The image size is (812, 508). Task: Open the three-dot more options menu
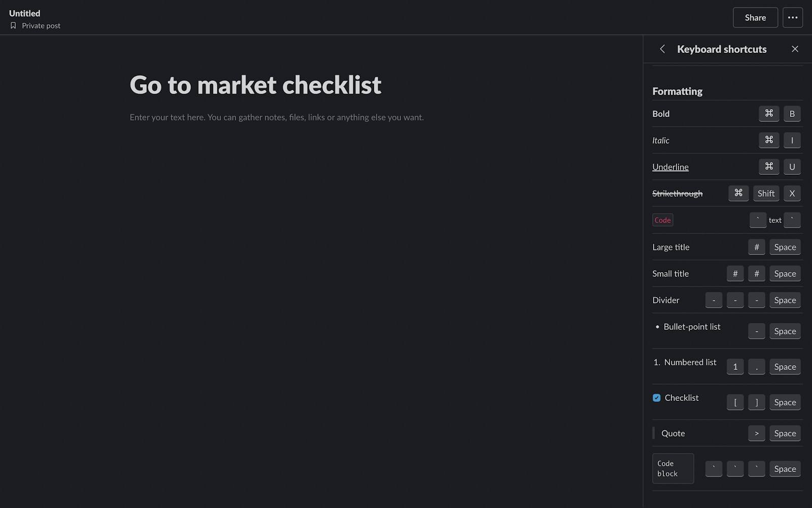click(x=792, y=17)
